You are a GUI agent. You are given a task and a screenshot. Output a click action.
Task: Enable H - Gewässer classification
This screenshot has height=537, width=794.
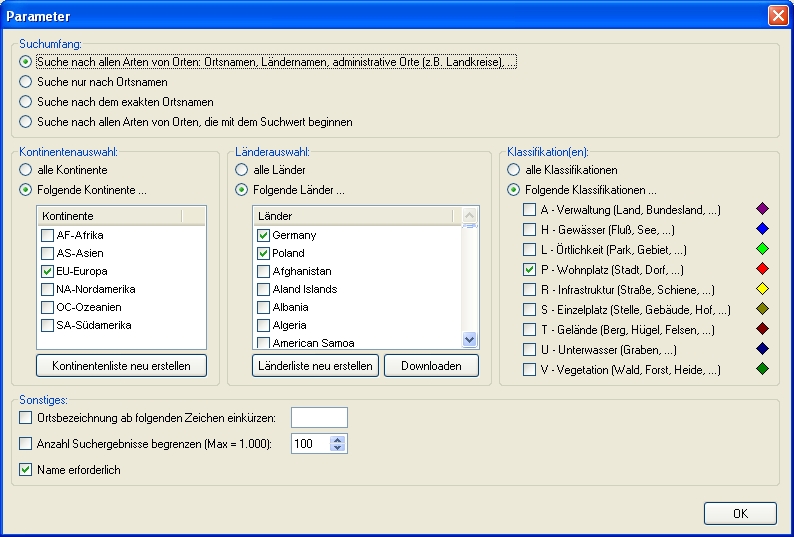click(529, 229)
